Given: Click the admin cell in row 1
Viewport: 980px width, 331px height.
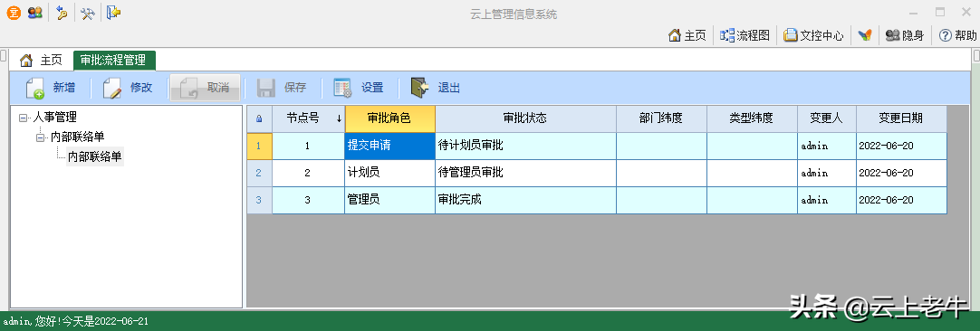Looking at the screenshot, I should [827, 147].
